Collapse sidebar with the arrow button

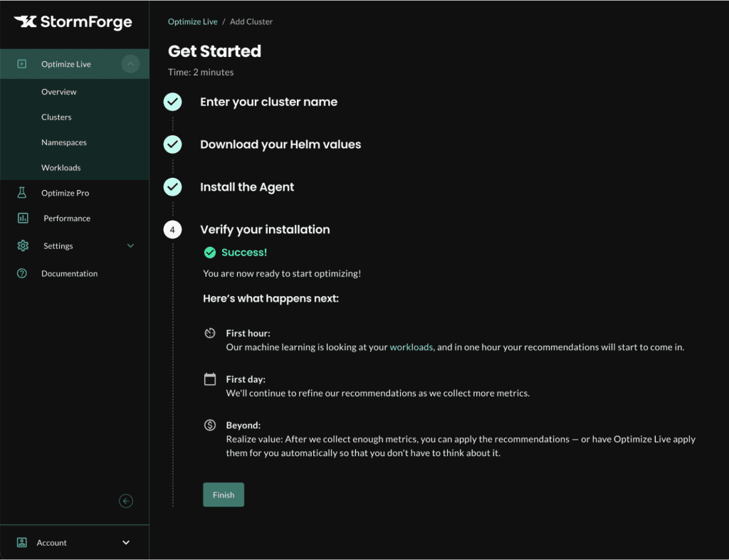tap(126, 501)
